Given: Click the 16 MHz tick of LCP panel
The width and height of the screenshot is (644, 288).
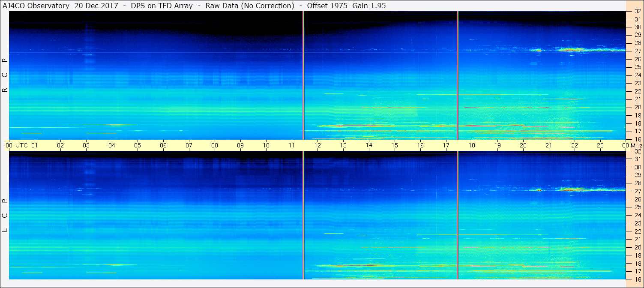Looking at the screenshot, I should (637, 279).
